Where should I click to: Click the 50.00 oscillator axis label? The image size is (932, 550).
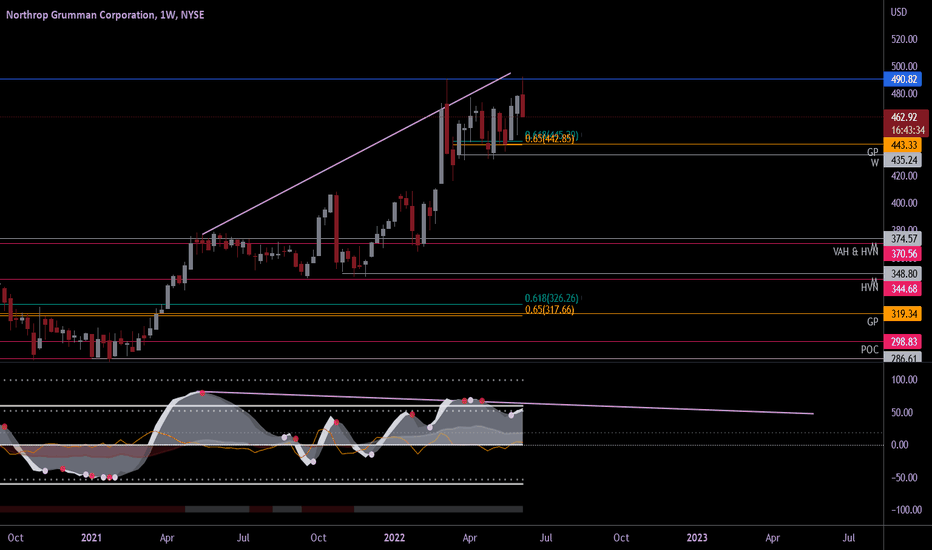click(x=902, y=413)
